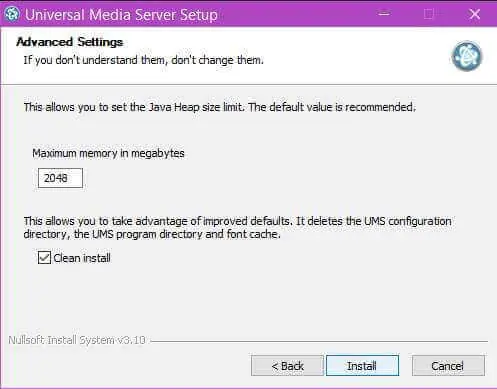497x389 pixels.
Task: Click the "UMS program directory and font cache" line
Action: coord(186,234)
